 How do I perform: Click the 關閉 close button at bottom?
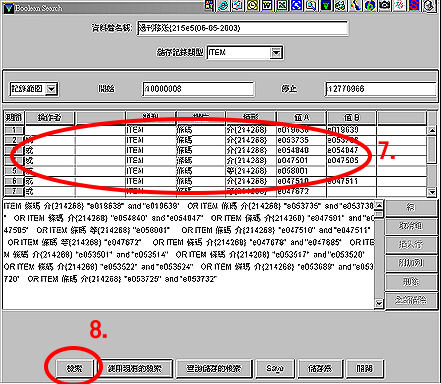[x=365, y=369]
